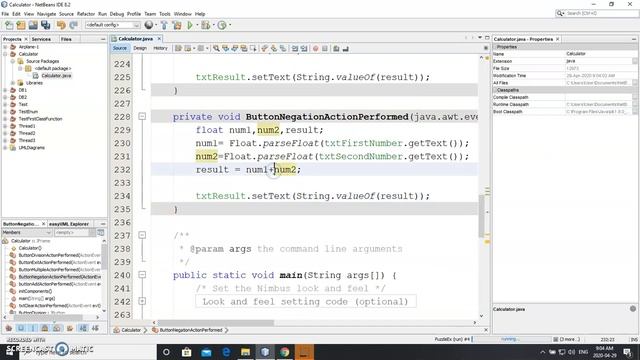640x360 pixels.
Task: Click the Redo toolbar icon
Action: (73, 25)
